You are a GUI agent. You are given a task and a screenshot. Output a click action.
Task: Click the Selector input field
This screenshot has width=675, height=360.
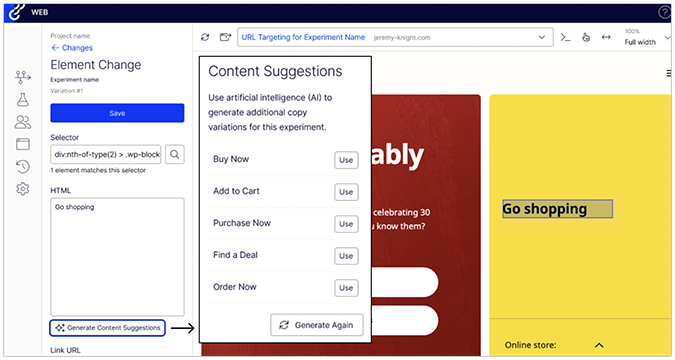tap(105, 154)
